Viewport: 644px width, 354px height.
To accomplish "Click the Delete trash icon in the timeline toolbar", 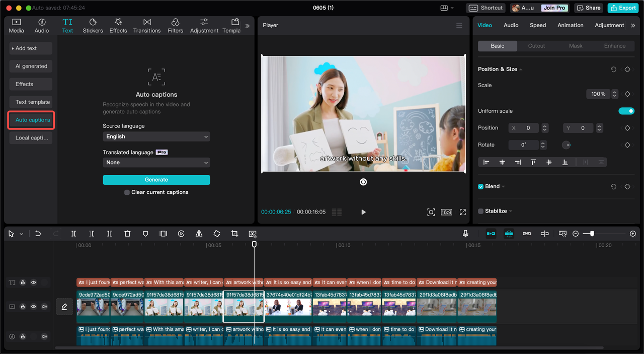I will click(127, 234).
